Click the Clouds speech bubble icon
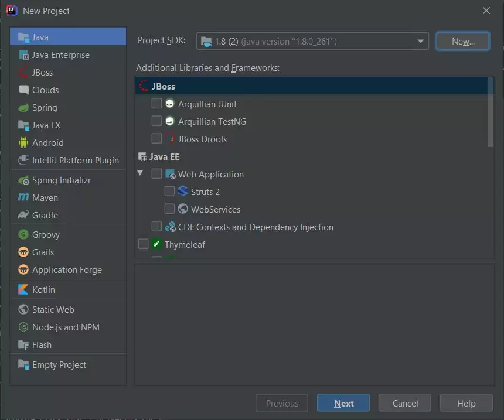504x420 pixels. point(23,90)
